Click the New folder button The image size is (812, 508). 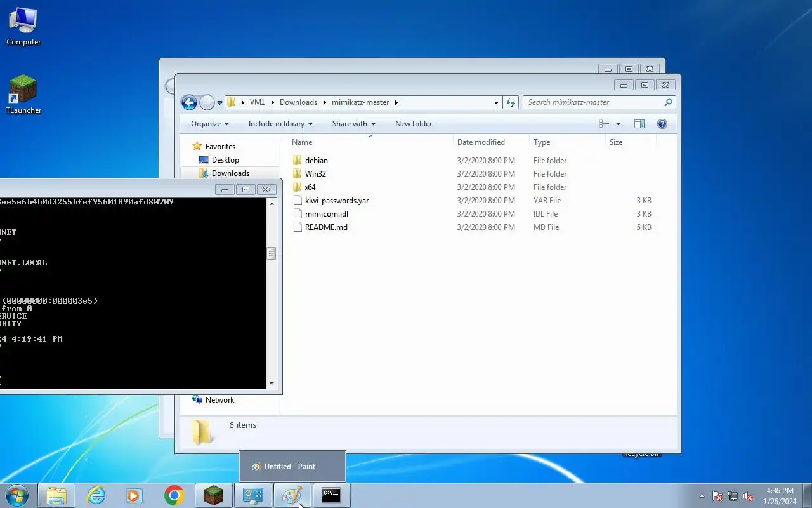414,124
